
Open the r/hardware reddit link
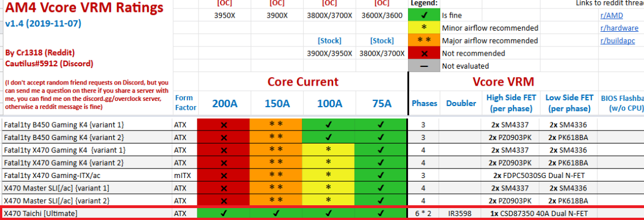click(620, 28)
